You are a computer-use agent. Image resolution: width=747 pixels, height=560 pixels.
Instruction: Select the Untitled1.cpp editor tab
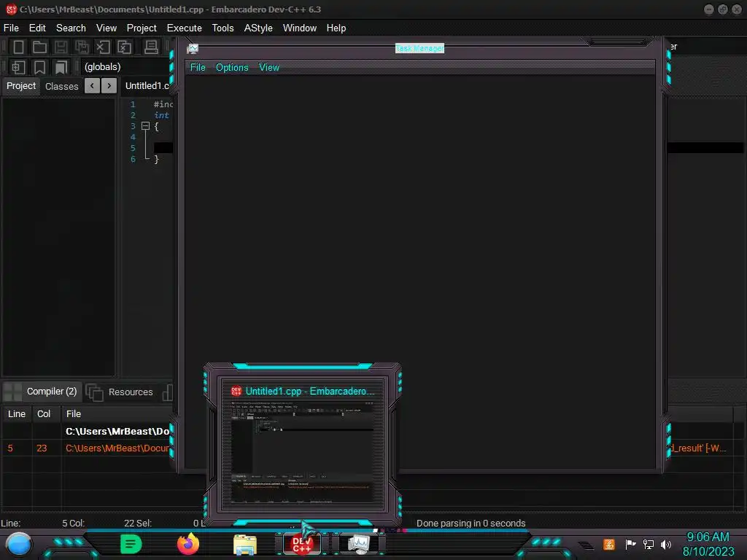(x=147, y=86)
